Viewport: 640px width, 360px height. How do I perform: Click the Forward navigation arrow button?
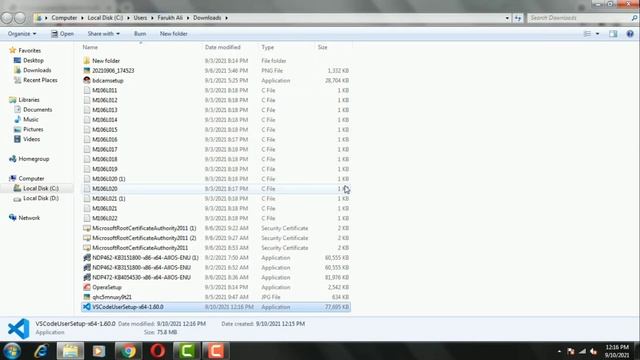coord(20,18)
